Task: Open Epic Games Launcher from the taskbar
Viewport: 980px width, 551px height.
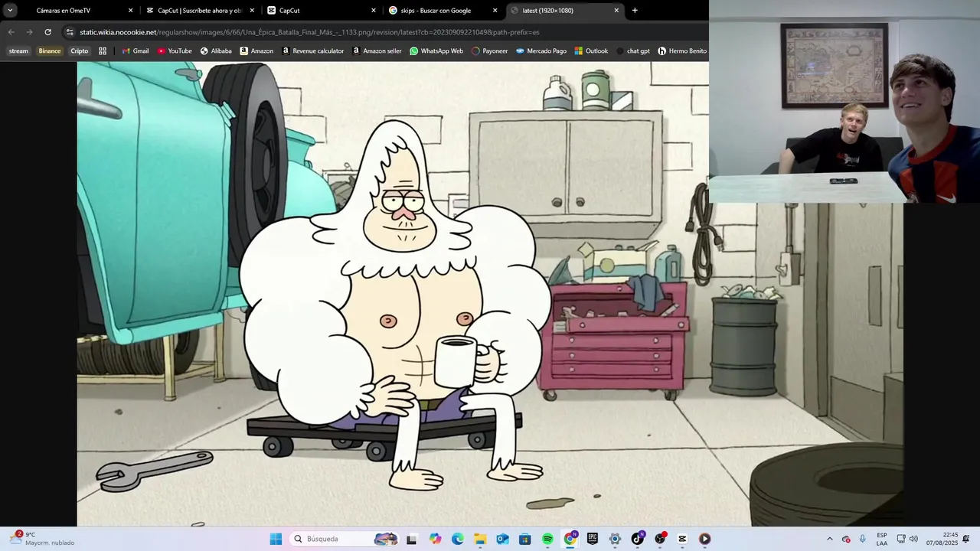Action: 593,539
